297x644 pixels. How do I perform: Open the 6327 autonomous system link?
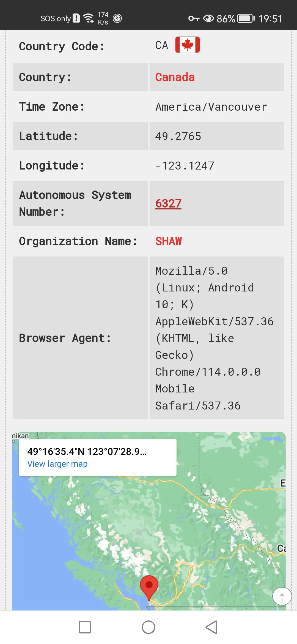tap(168, 204)
